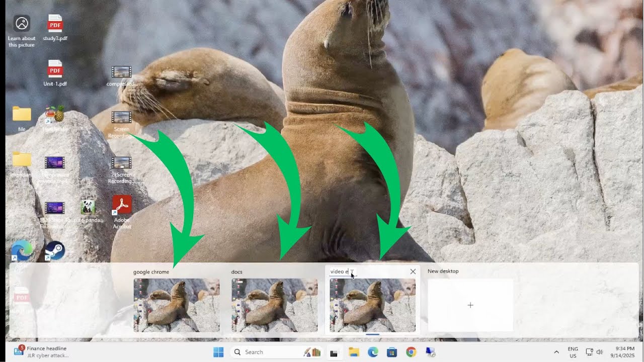The height and width of the screenshot is (362, 644).
Task: Switch to the 'docs' desktop thumbnail
Action: click(275, 305)
